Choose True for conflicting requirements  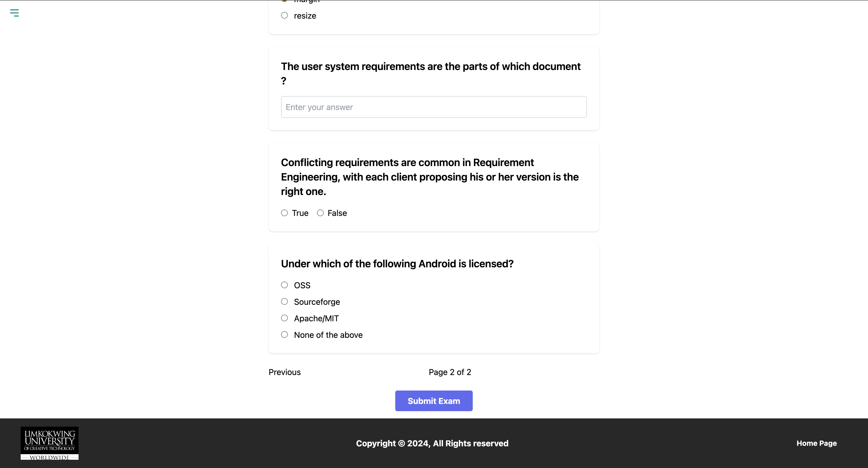coord(284,213)
